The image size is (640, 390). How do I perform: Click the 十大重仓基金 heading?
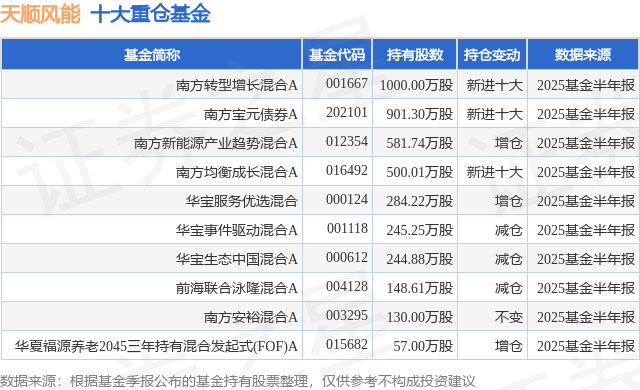(150, 14)
